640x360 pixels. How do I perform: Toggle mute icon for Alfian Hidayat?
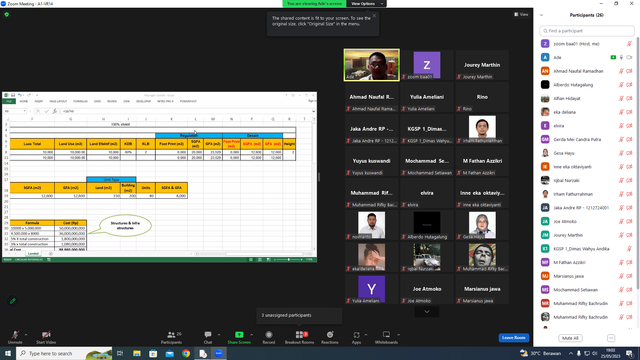tap(621, 98)
